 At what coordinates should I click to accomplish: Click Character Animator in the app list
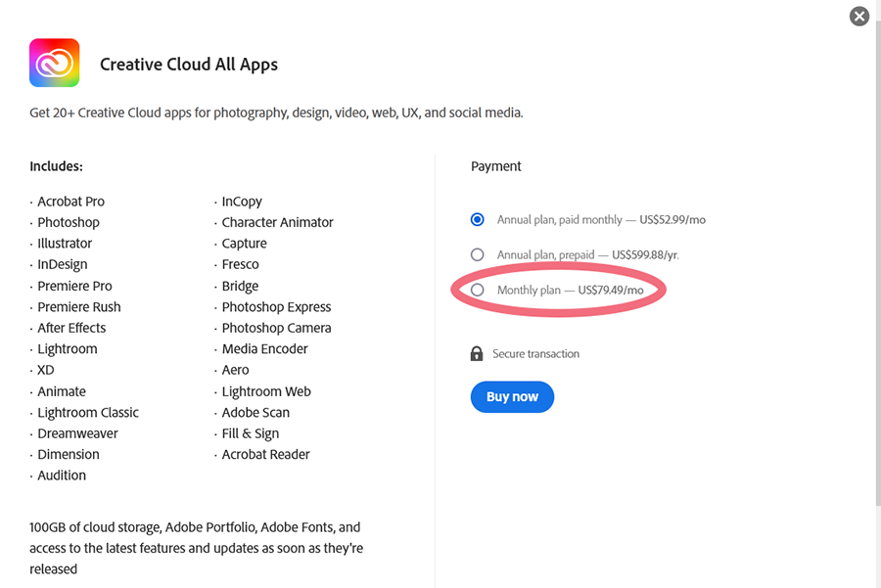pyautogui.click(x=276, y=222)
